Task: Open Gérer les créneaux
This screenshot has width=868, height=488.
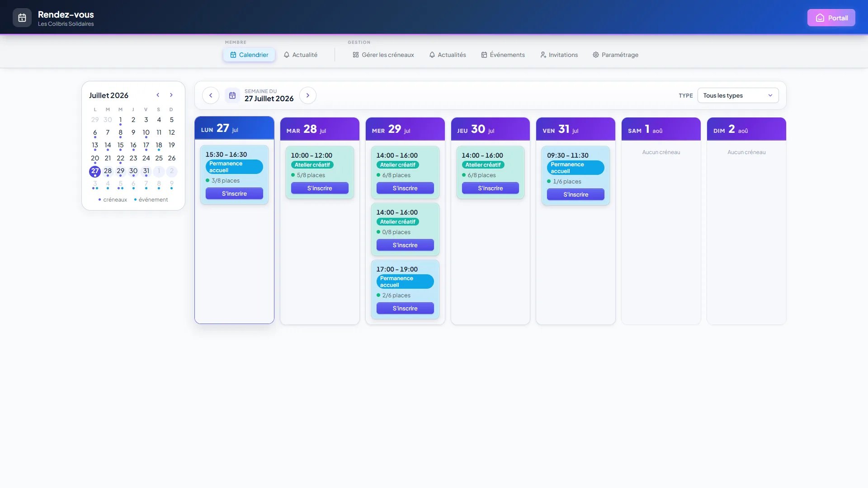Action: (383, 55)
